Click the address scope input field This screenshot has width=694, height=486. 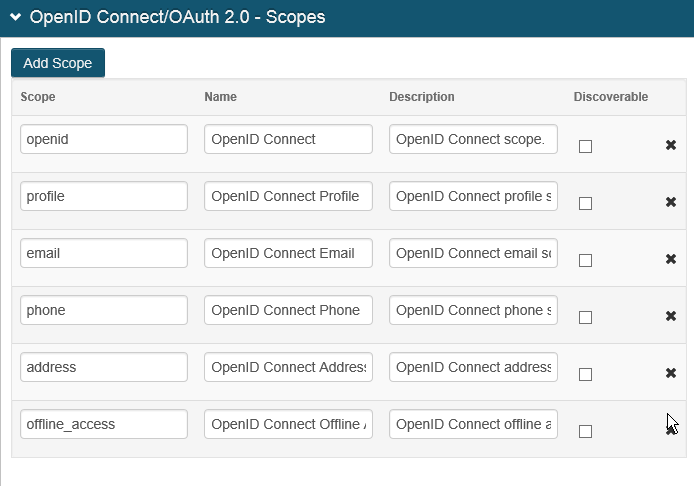tap(104, 367)
